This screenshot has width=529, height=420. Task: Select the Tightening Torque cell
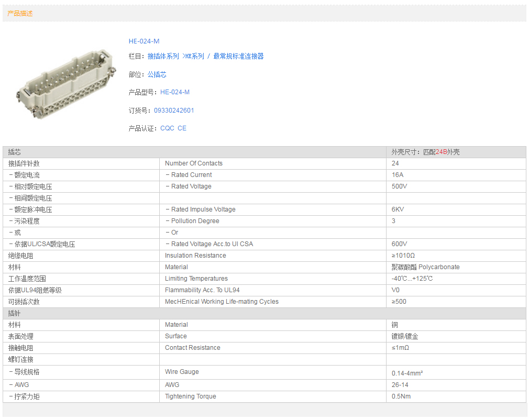coord(190,396)
